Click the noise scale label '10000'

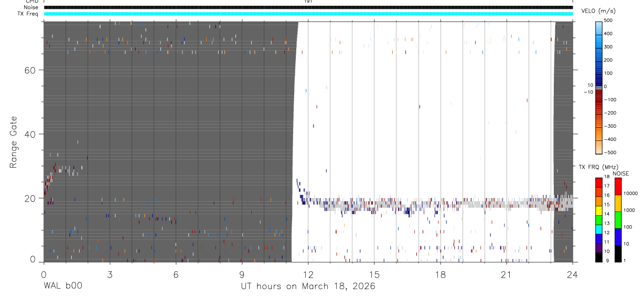click(630, 193)
